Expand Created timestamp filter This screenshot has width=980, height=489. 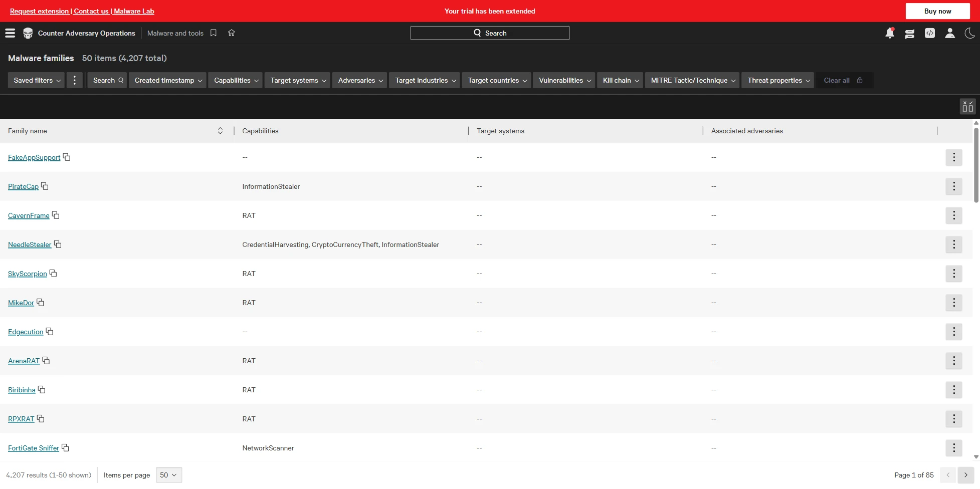[x=168, y=80]
